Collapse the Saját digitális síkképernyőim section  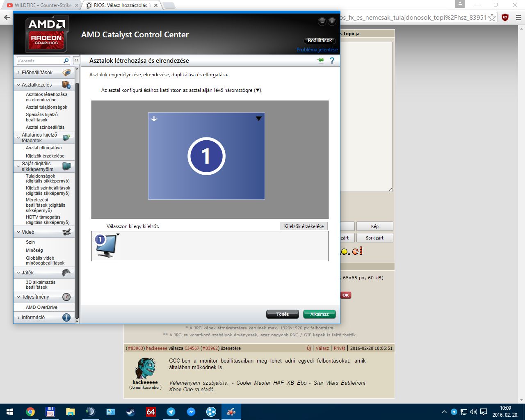click(x=18, y=166)
